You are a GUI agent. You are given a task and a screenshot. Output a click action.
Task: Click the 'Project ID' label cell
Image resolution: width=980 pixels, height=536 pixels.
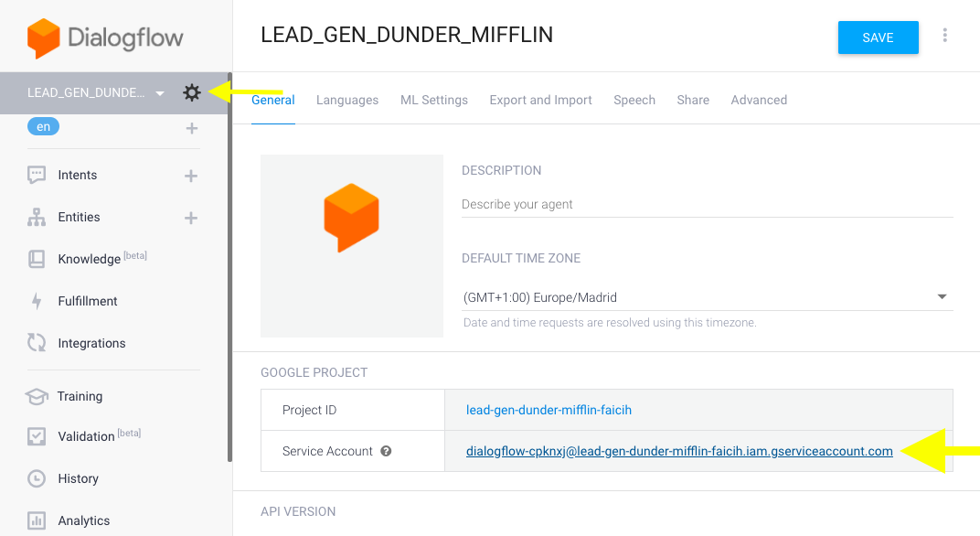click(353, 411)
